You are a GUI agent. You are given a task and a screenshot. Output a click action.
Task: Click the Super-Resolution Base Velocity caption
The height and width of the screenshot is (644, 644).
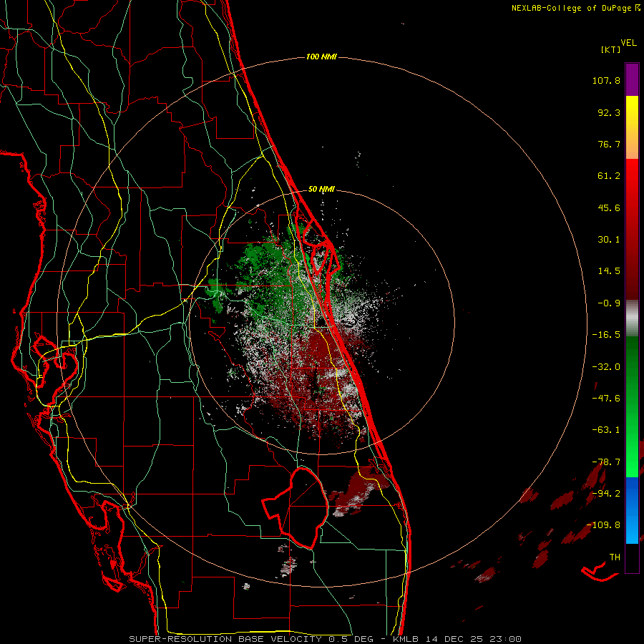(x=325, y=639)
